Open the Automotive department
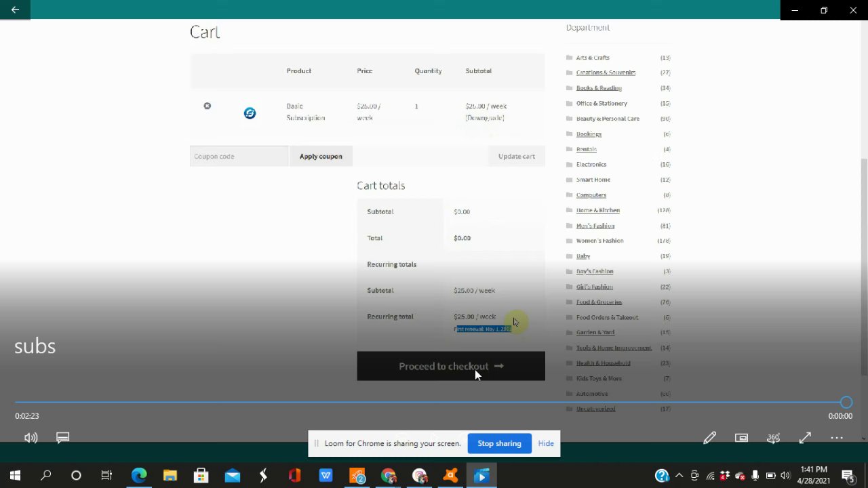The image size is (868, 488). coord(592,394)
